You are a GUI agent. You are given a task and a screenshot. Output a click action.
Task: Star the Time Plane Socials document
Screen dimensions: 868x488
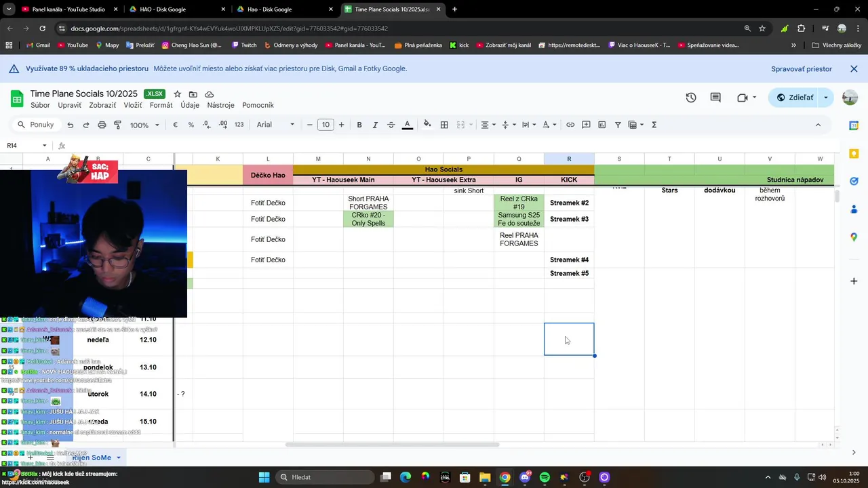click(178, 94)
